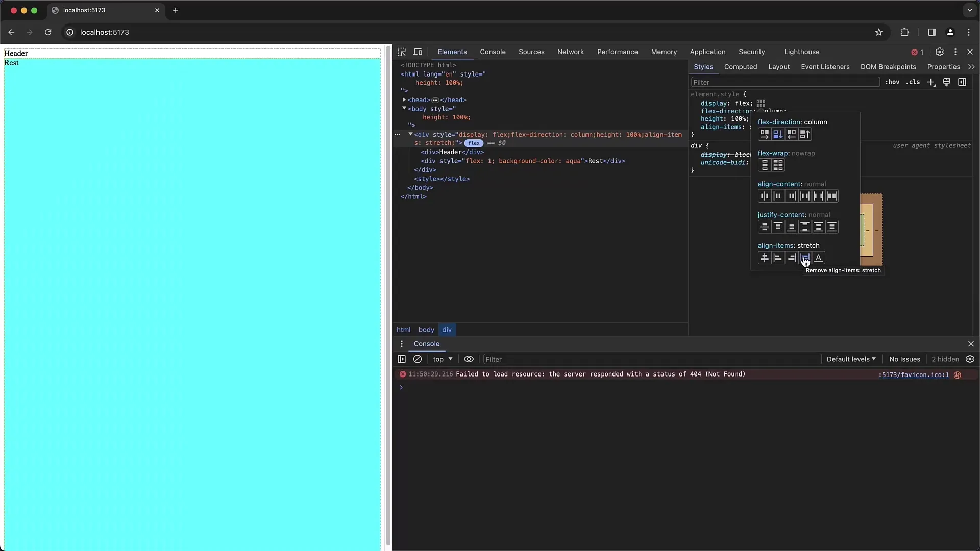Viewport: 980px width, 551px height.
Task: Open the Layout sidebar tab
Action: tap(779, 67)
